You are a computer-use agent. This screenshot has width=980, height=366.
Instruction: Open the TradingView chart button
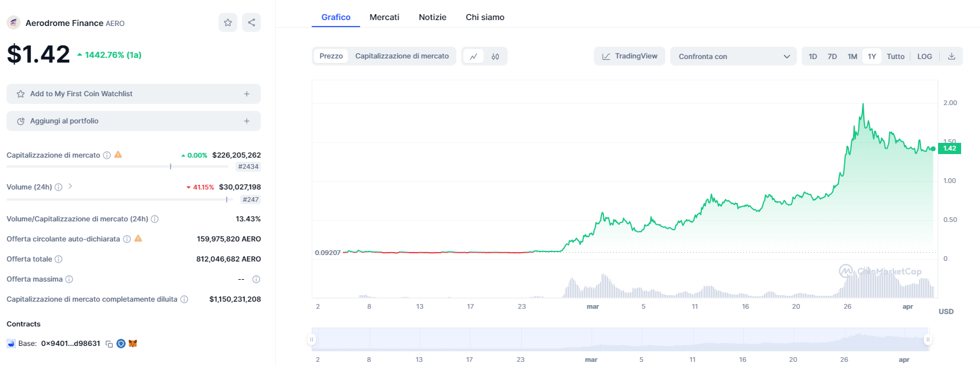click(x=629, y=56)
